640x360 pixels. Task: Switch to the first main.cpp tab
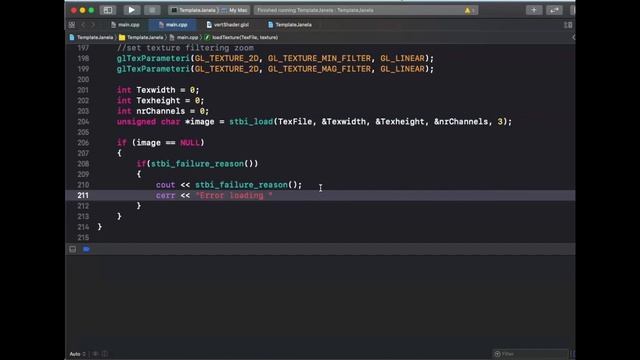point(125,25)
